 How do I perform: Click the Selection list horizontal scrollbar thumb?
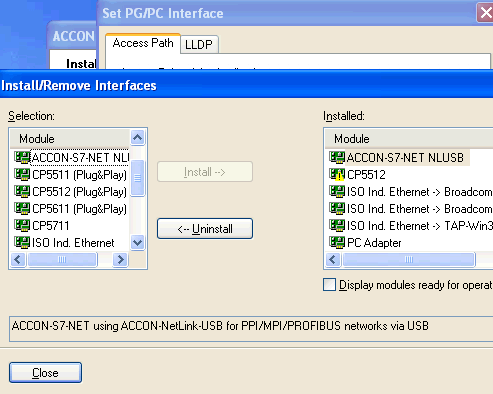click(62, 259)
